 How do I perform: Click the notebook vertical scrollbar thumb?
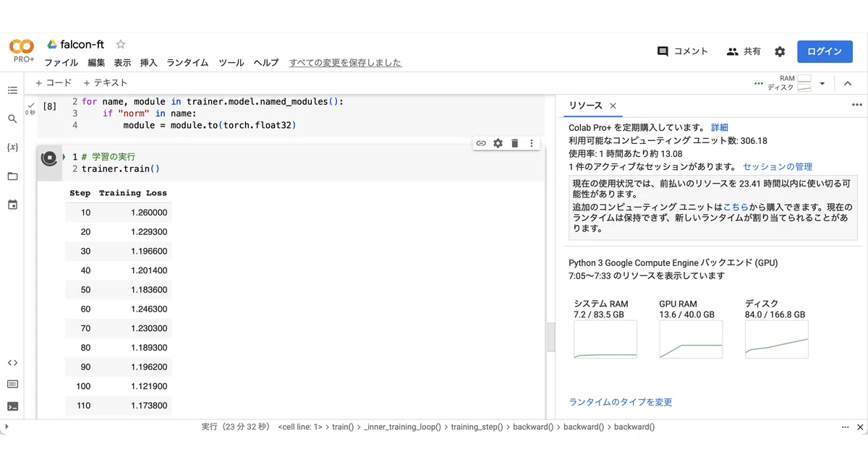pos(550,337)
